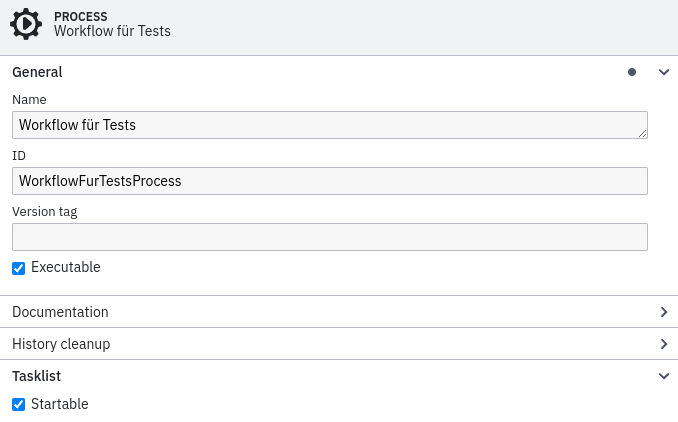This screenshot has width=678, height=422.
Task: Expand the History cleanup chevron
Action: click(664, 344)
